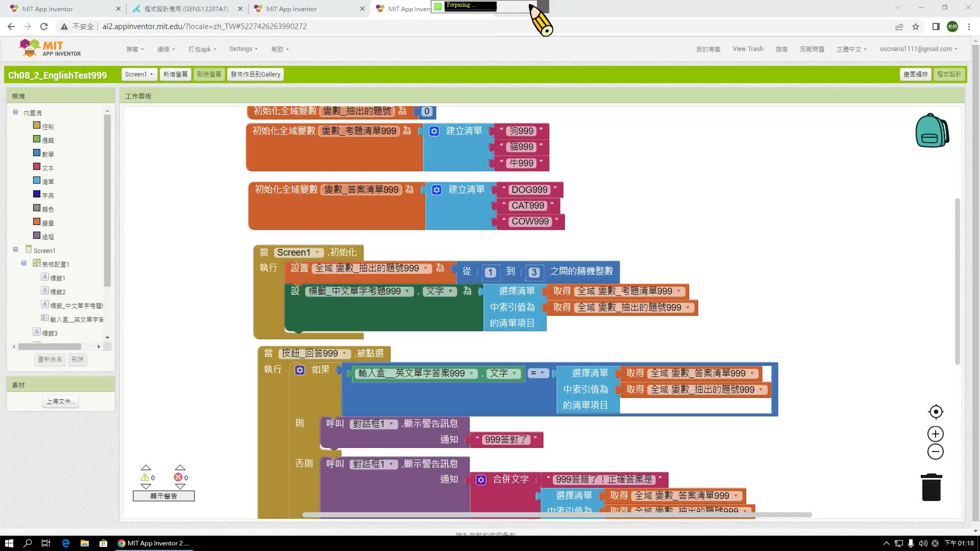980x551 pixels.
Task: Collapse the 內置塊 tree node
Action: pos(15,112)
